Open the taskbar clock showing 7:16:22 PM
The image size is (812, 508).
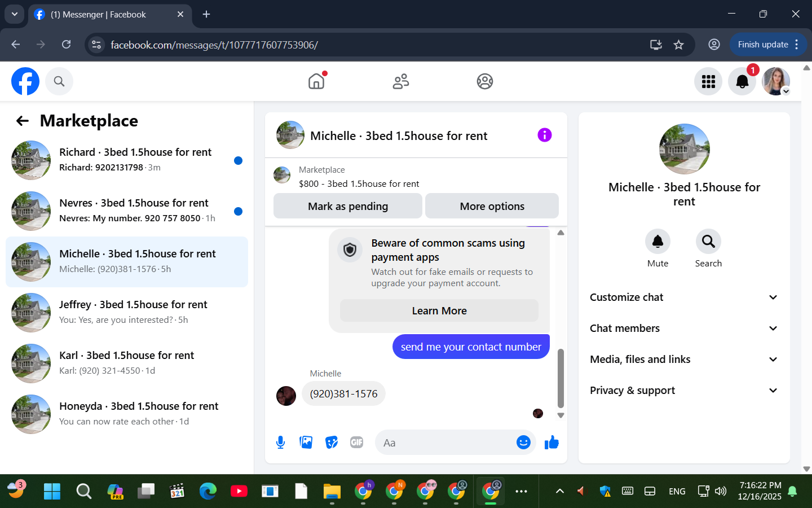point(760,491)
